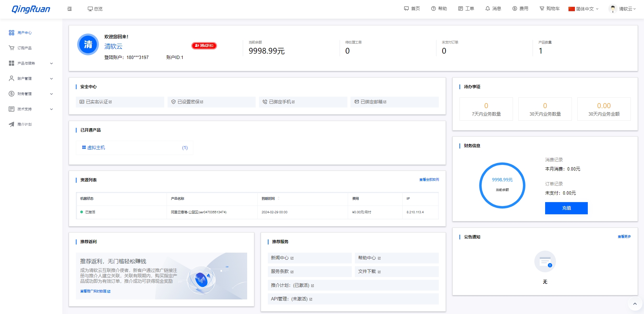Viewport: 644px width, 314px height.
Task: Open 已设置密保 security item
Action: [x=212, y=102]
